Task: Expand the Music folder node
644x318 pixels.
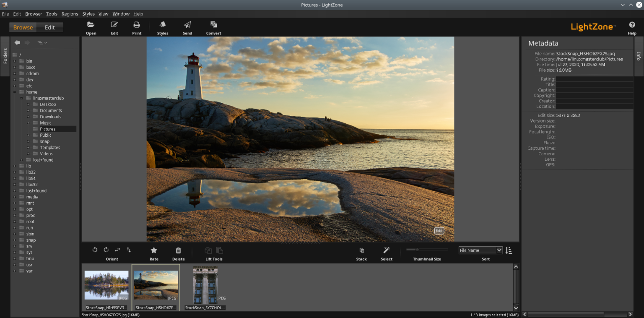Action: pyautogui.click(x=28, y=123)
